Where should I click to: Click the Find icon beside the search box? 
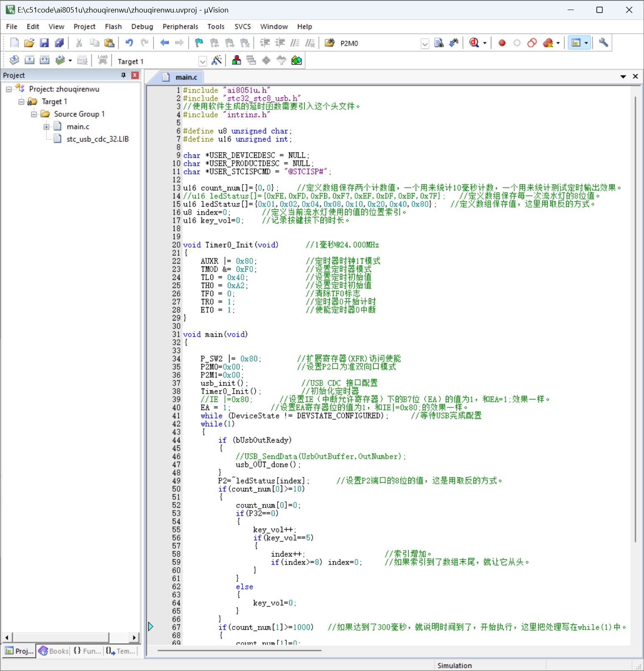439,43
